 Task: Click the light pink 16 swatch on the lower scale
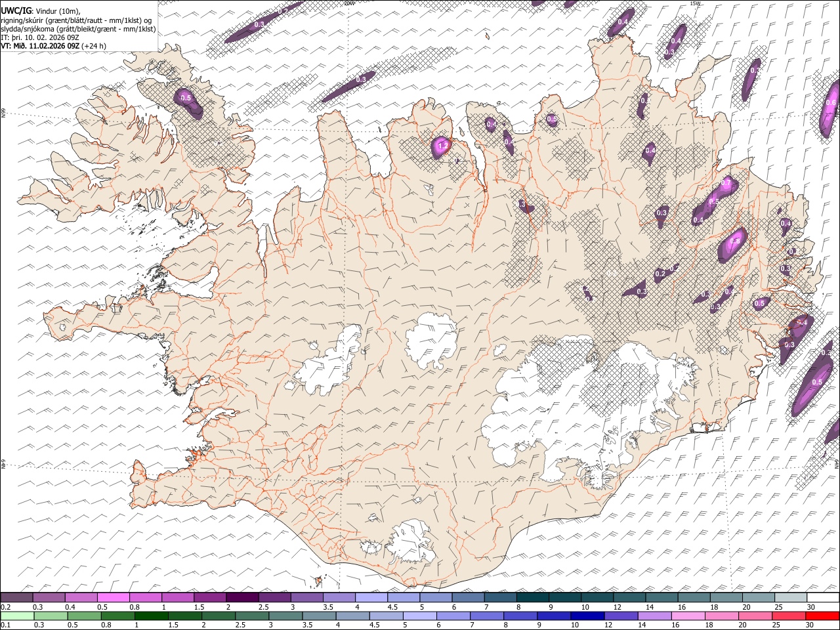click(x=688, y=616)
